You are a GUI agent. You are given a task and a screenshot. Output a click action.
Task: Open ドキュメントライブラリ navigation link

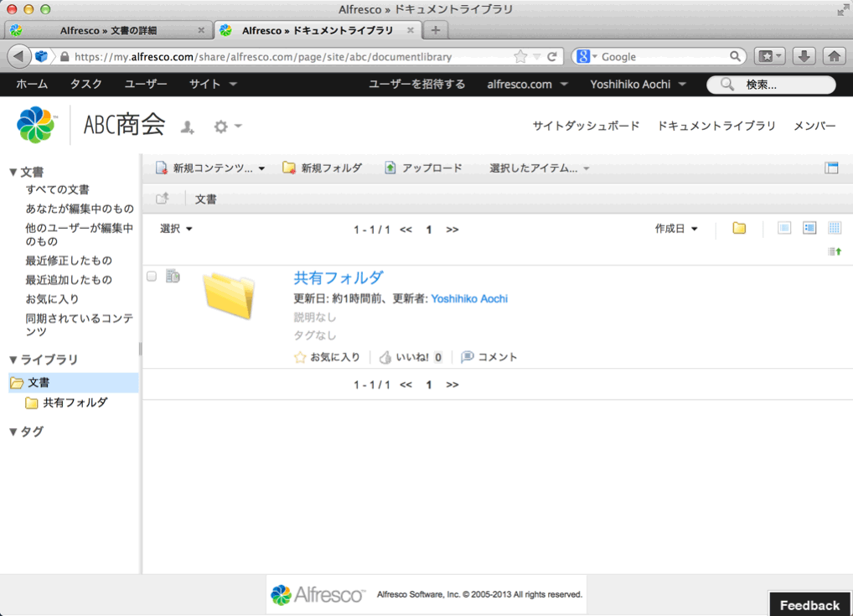(716, 126)
